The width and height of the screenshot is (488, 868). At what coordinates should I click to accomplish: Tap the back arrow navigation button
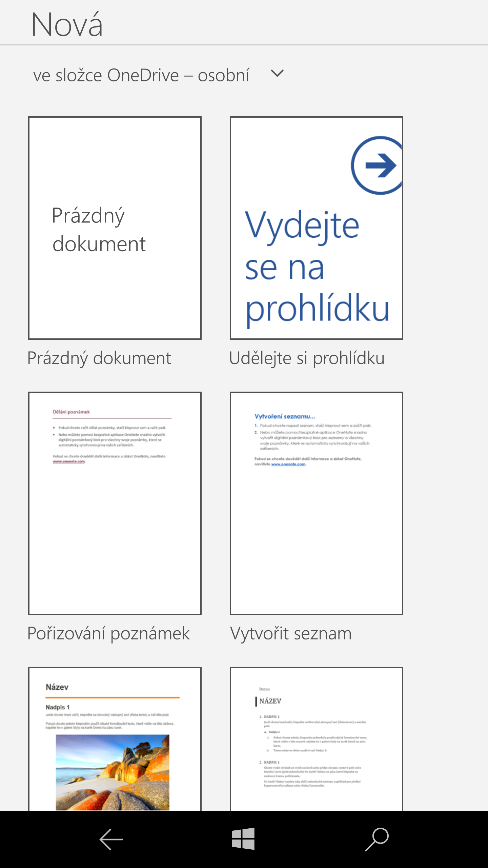point(111,840)
